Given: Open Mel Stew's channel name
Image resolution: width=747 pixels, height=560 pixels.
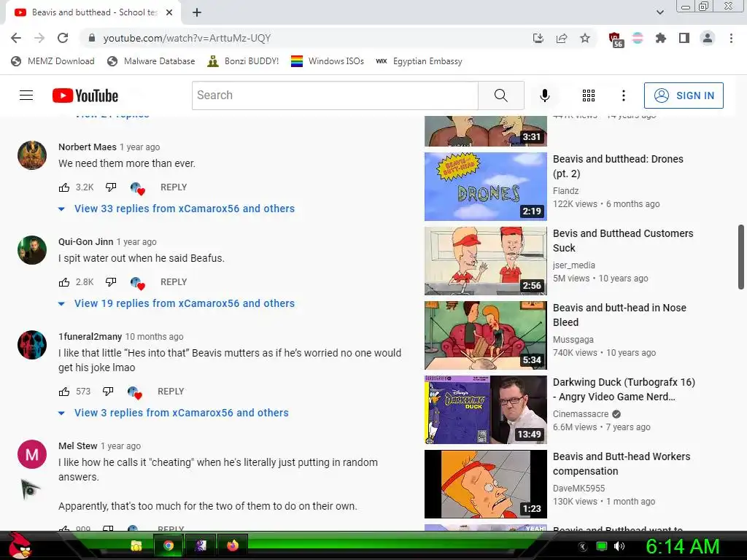Looking at the screenshot, I should coord(77,446).
